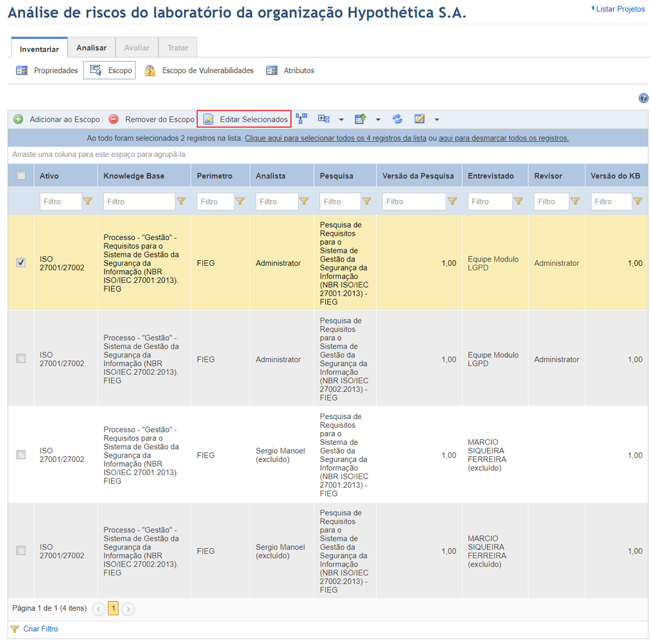Open dropdown arrow beside expand groups icon
The width and height of the screenshot is (651, 644).
pos(342,120)
